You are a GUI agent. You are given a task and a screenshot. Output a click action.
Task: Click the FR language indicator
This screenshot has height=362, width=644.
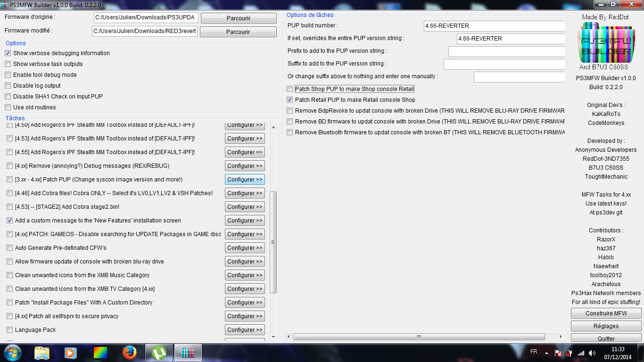[x=534, y=352]
